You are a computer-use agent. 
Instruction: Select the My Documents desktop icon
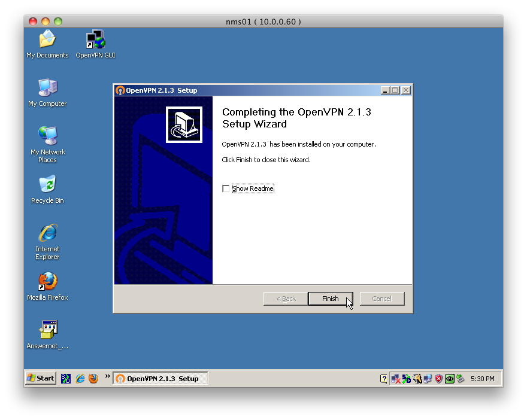47,44
